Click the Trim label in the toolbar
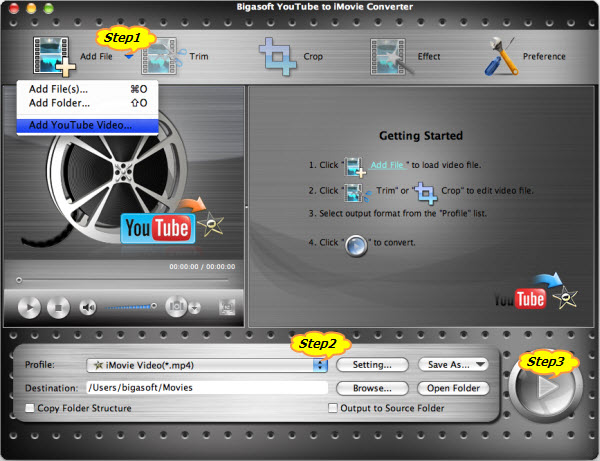This screenshot has width=600, height=461. tap(199, 56)
